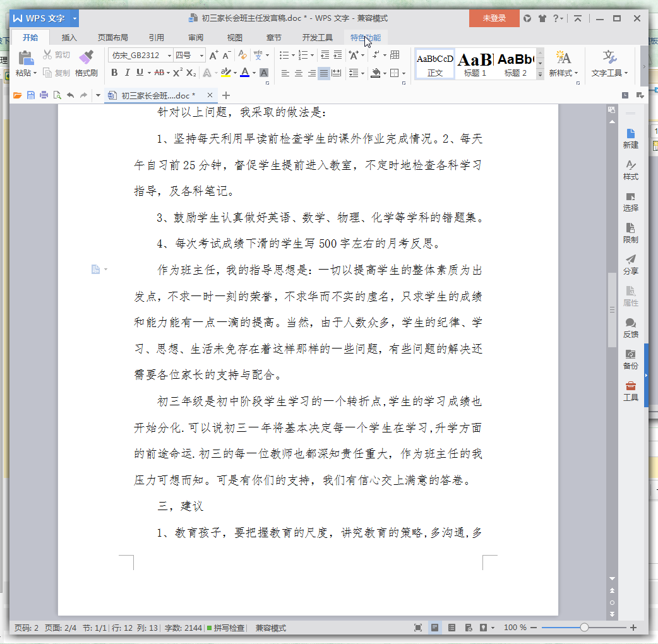The width and height of the screenshot is (658, 644).
Task: Center align text
Action: coord(298,73)
